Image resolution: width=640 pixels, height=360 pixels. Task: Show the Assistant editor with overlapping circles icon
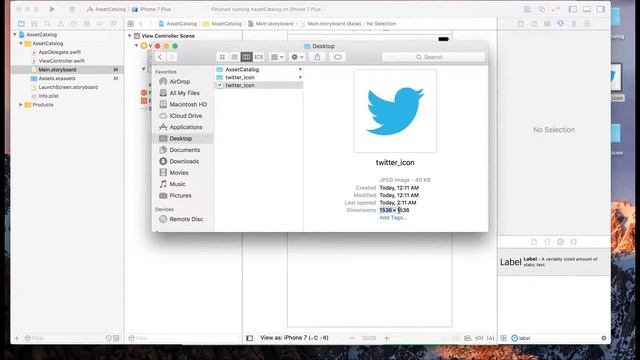point(541,9)
